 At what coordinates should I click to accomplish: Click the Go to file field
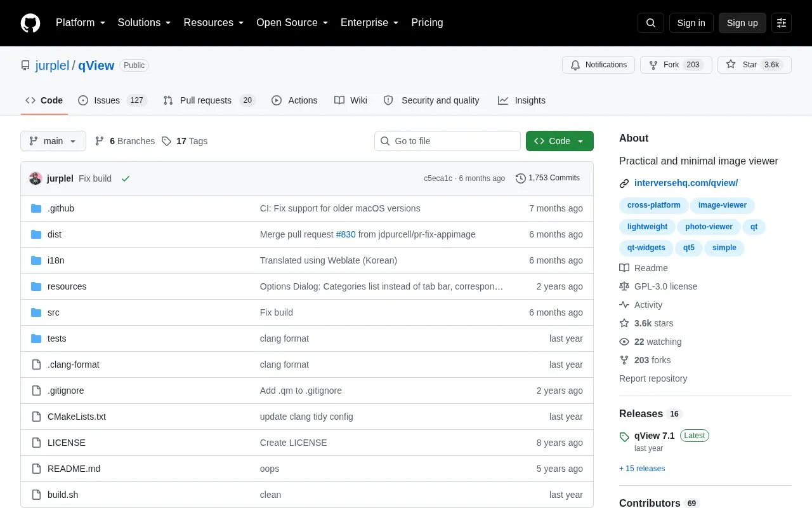click(x=447, y=141)
